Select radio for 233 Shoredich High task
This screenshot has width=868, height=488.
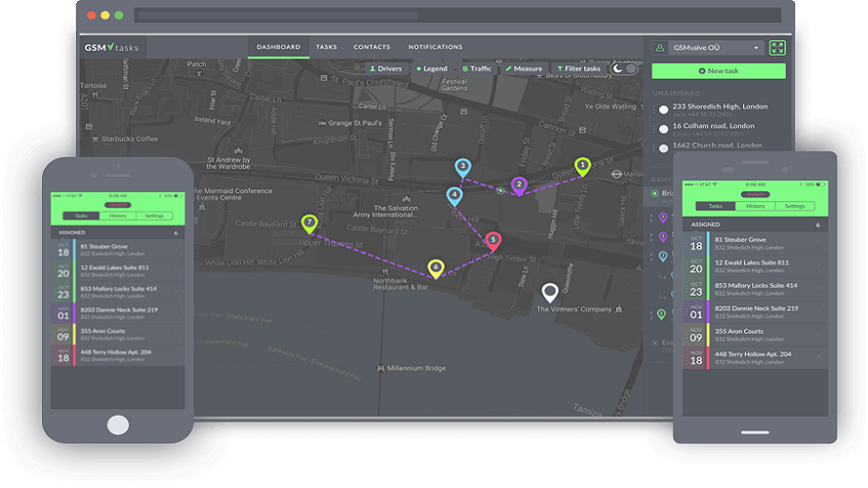pyautogui.click(x=663, y=109)
